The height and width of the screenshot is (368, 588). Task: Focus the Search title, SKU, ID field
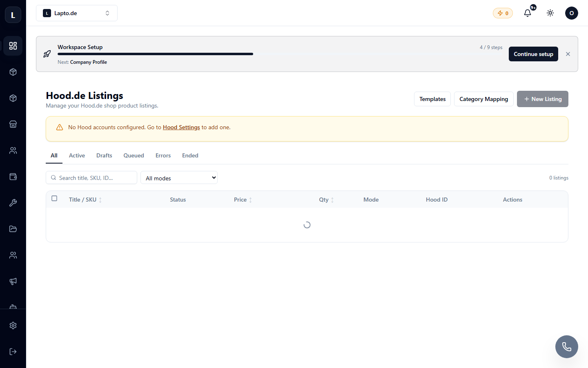[91, 177]
